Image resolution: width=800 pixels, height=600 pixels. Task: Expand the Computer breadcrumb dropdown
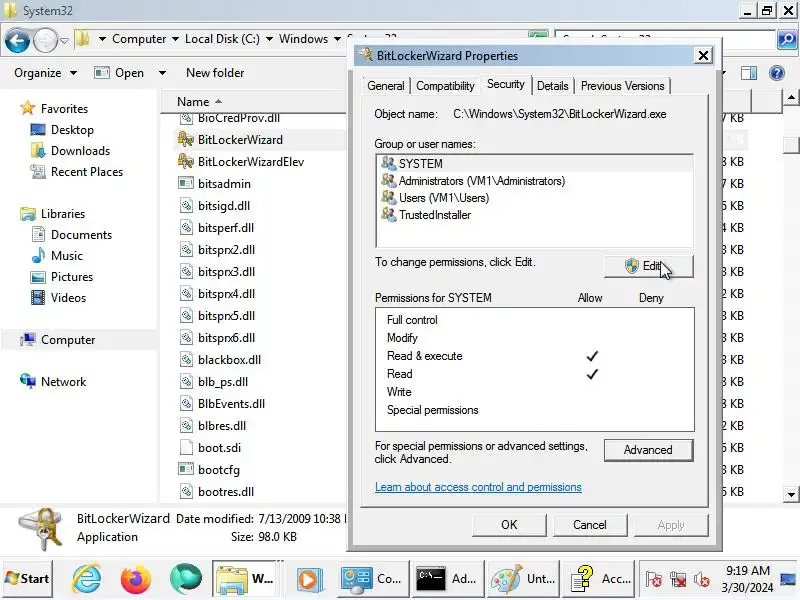click(x=176, y=39)
